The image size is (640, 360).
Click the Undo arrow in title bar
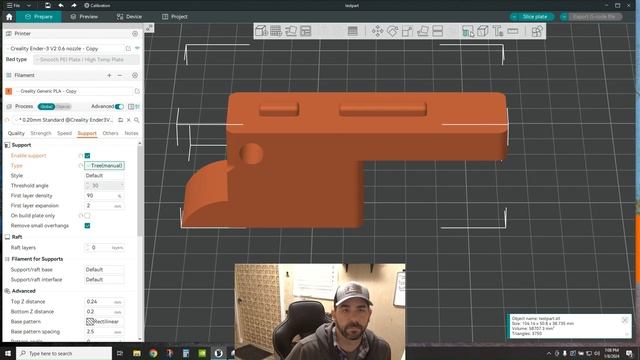coord(61,5)
